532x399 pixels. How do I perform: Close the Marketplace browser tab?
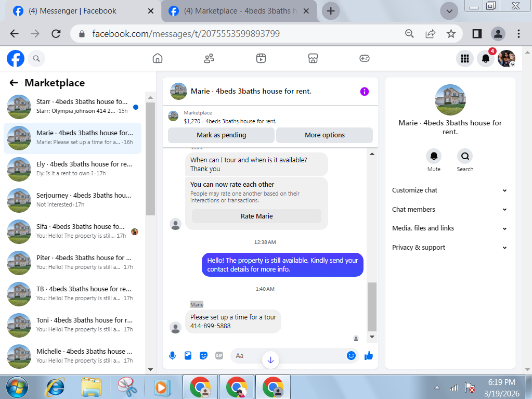306,11
